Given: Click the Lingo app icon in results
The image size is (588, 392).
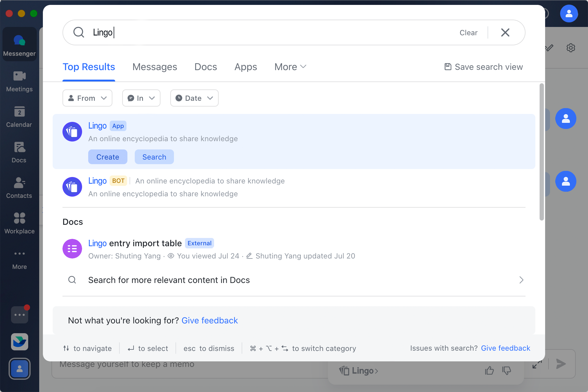Looking at the screenshot, I should 72,132.
